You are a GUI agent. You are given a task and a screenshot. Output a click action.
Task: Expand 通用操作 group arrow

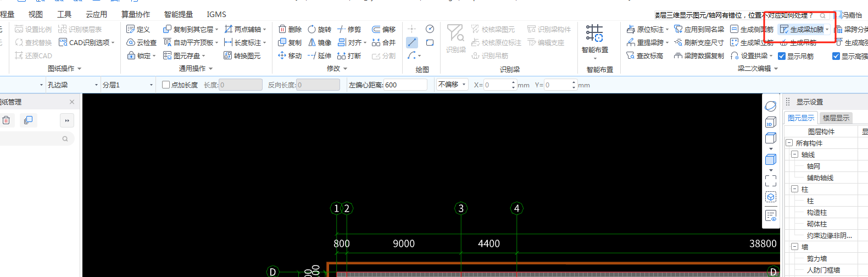(211, 69)
